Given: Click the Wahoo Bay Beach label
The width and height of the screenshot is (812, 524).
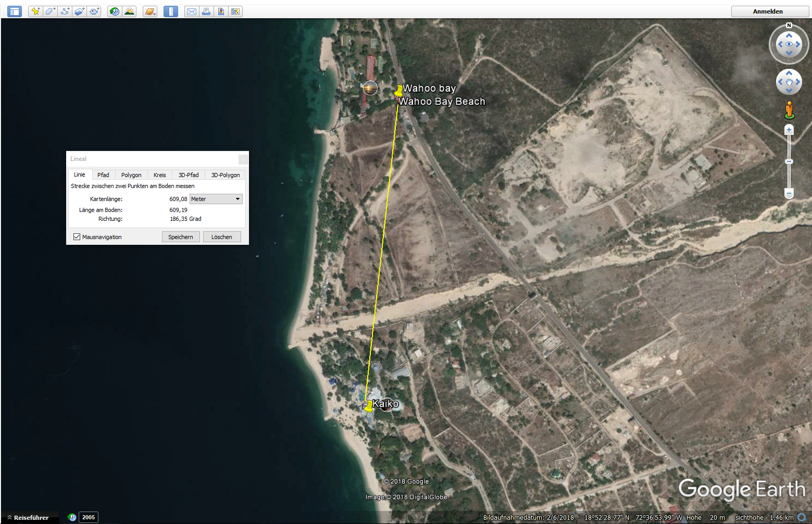Looking at the screenshot, I should (x=442, y=102).
